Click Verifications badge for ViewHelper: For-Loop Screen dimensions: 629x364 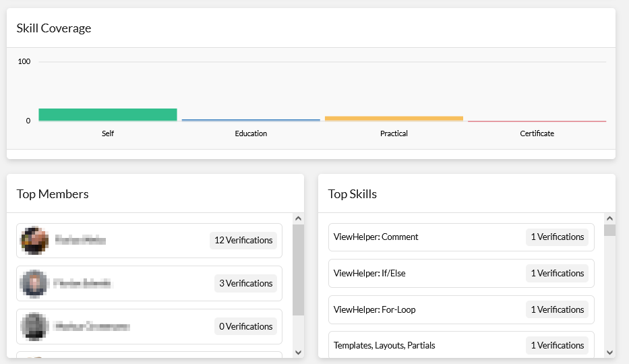click(x=557, y=310)
